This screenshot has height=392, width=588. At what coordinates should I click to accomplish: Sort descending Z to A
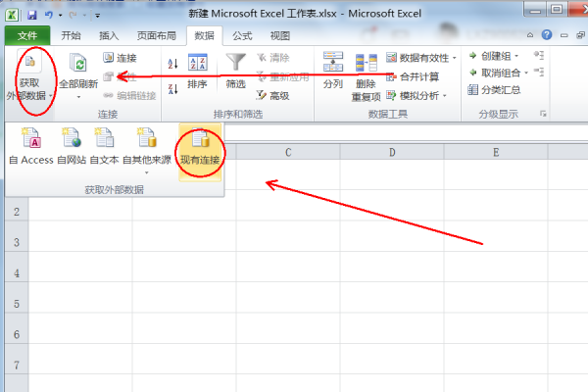point(172,89)
